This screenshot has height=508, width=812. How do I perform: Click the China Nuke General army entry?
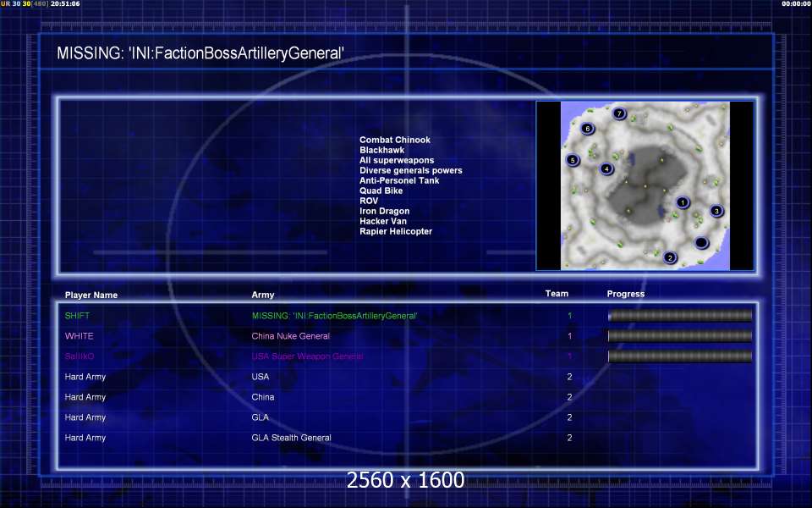[290, 336]
